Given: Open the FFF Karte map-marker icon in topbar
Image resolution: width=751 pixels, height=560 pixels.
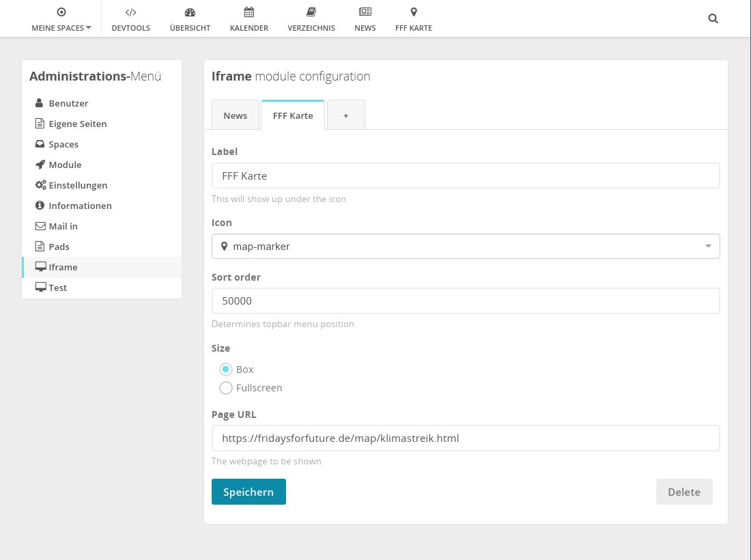Looking at the screenshot, I should click(x=414, y=12).
